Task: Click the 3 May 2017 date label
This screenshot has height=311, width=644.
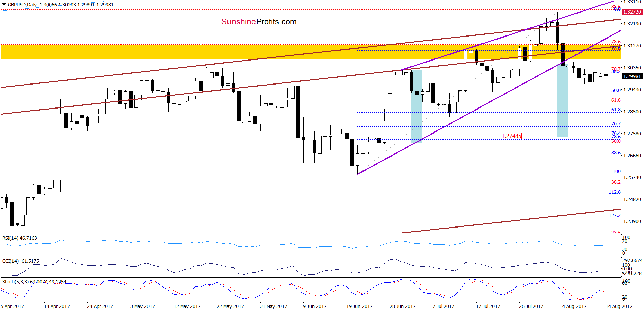Action: pyautogui.click(x=142, y=306)
